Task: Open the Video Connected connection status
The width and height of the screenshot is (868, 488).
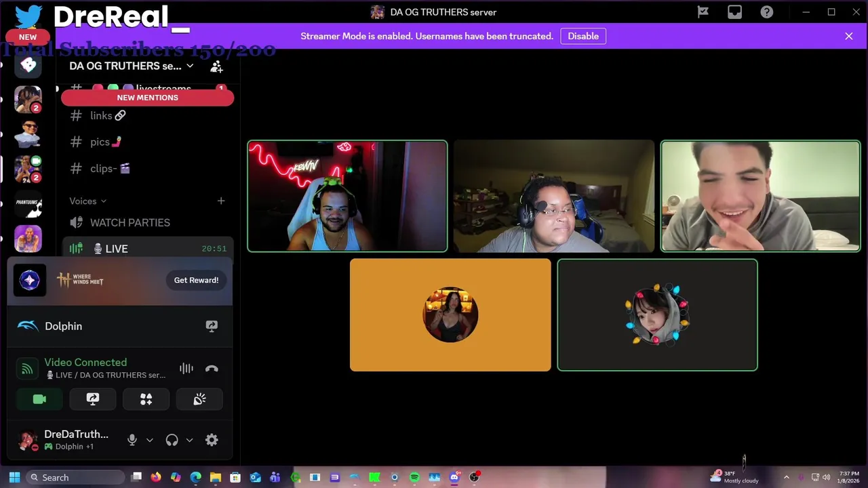Action: pyautogui.click(x=85, y=363)
